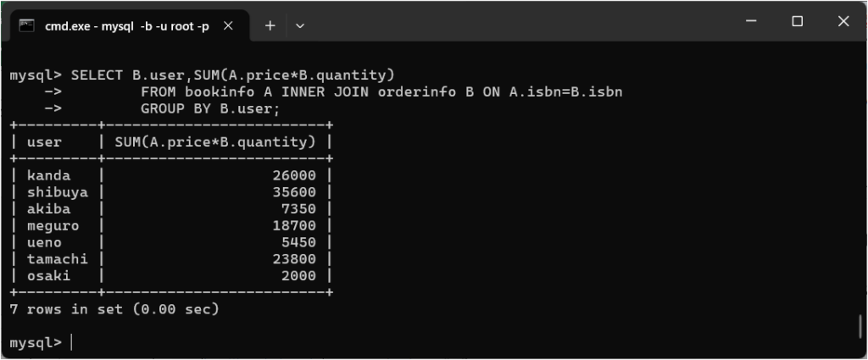Click the cmd.exe terminal icon in tab
The width and height of the screenshot is (868, 360).
(x=27, y=25)
